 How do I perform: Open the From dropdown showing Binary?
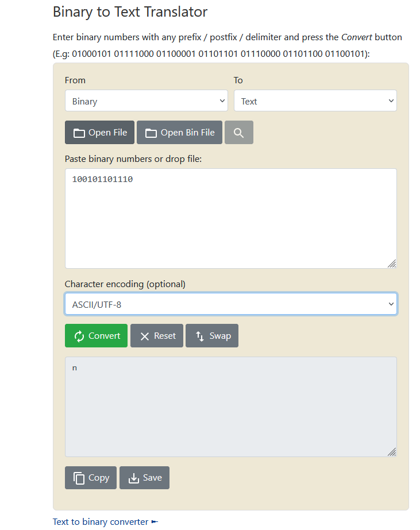[146, 101]
